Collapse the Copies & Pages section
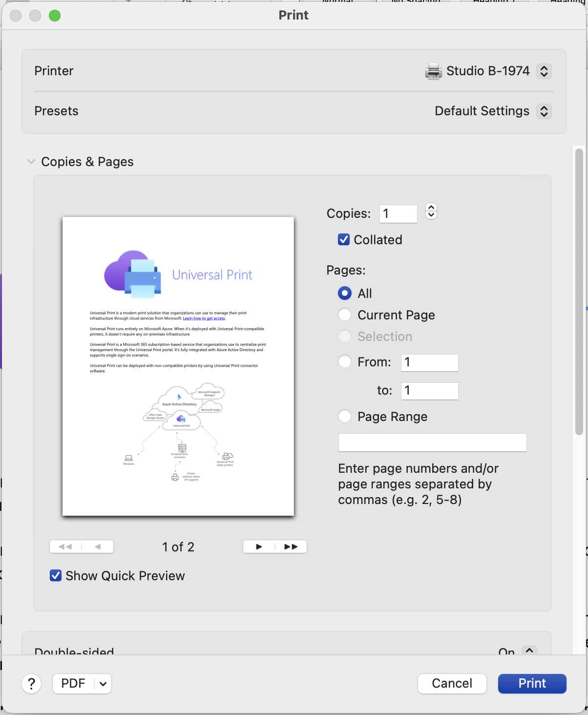 tap(31, 161)
